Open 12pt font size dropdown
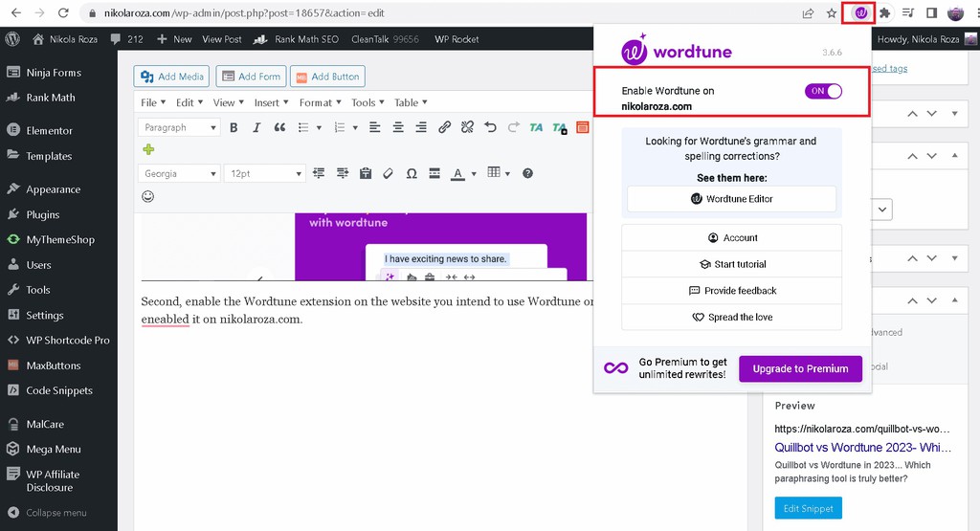Screen dimensions: 980x531 (x=264, y=174)
